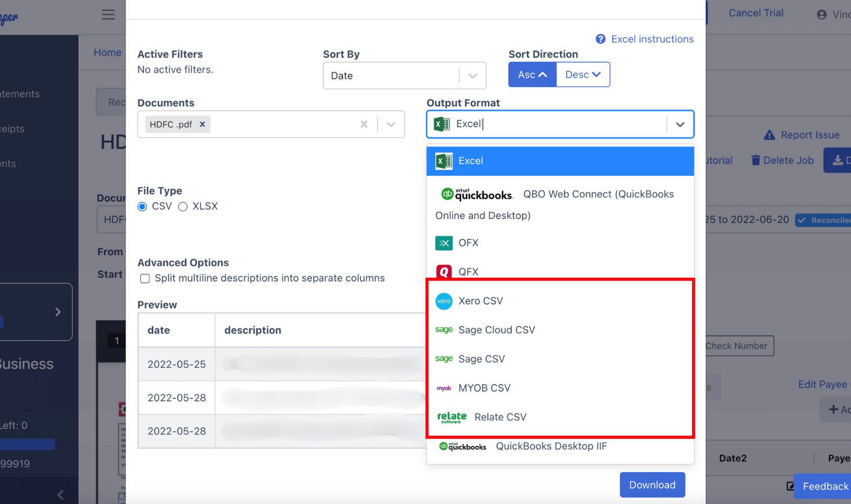Click the QFX format icon
Viewport: 851px width, 504px height.
click(x=444, y=272)
